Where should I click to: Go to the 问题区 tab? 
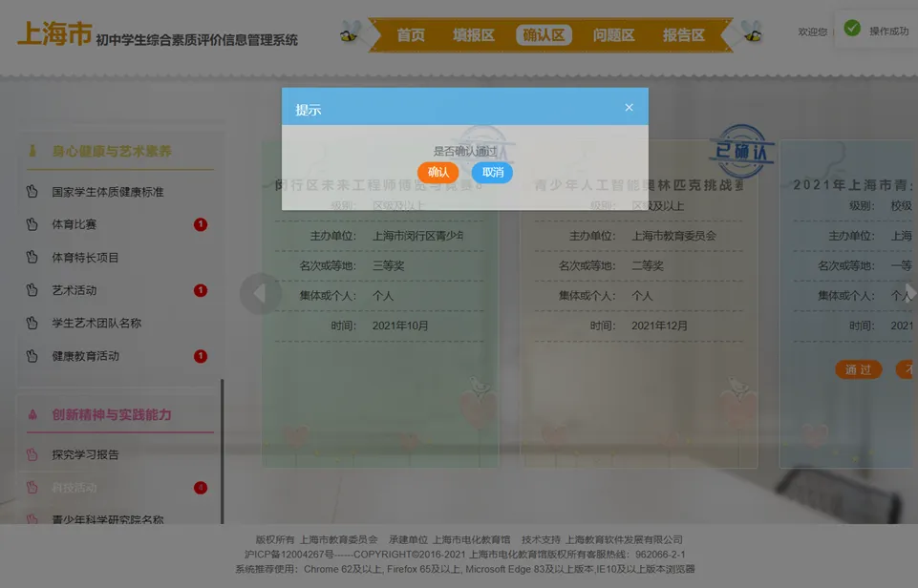tap(613, 35)
